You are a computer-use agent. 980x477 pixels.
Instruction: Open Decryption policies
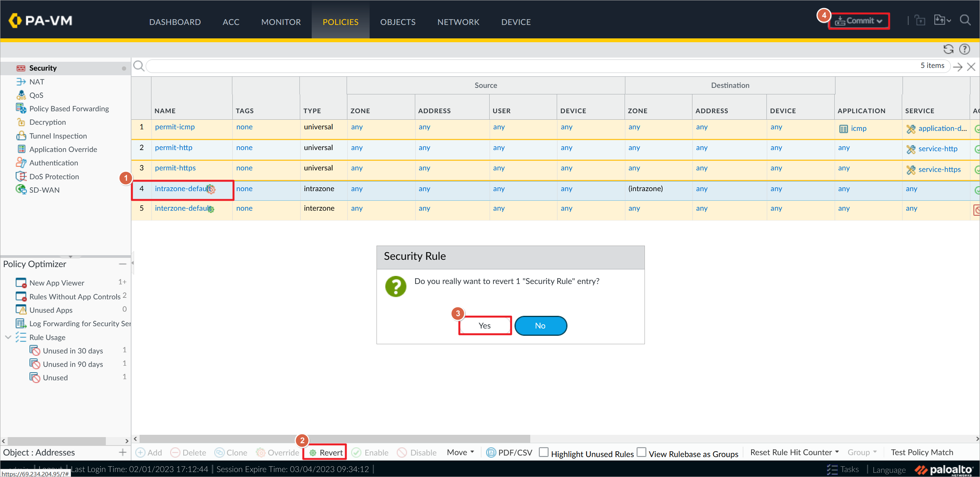tap(47, 122)
